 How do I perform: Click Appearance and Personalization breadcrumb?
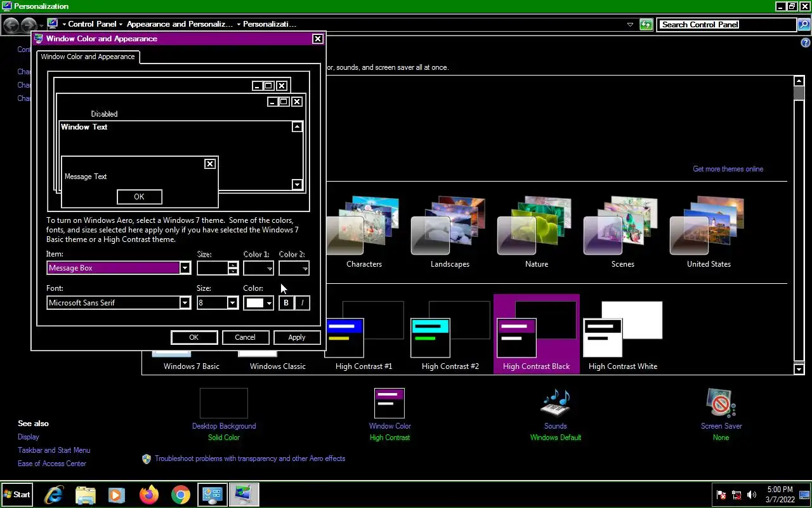pos(180,24)
